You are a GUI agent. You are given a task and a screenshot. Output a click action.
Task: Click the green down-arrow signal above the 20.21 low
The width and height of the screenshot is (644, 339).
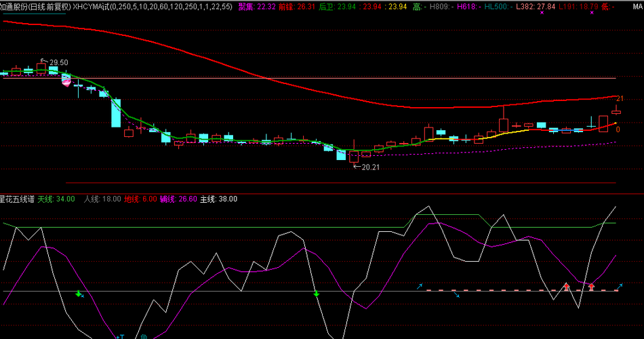point(317,294)
